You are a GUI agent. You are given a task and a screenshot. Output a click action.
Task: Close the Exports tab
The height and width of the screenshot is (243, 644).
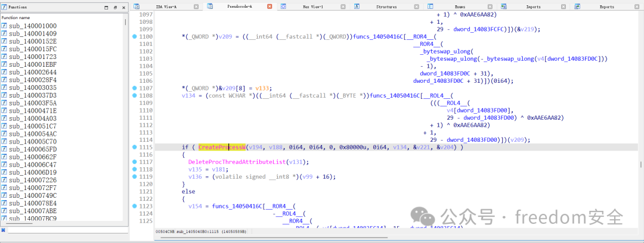[x=637, y=7]
